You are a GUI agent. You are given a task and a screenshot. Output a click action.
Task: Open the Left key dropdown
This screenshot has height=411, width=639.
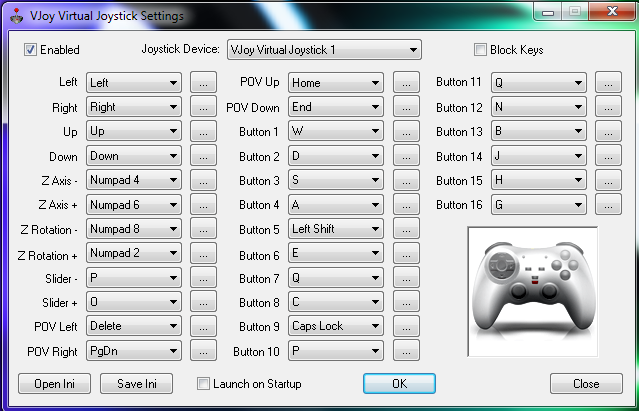click(134, 83)
